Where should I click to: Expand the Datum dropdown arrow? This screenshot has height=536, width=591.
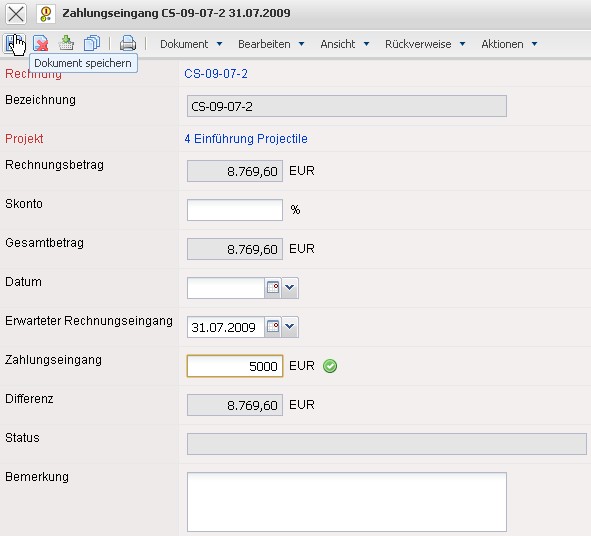click(289, 288)
